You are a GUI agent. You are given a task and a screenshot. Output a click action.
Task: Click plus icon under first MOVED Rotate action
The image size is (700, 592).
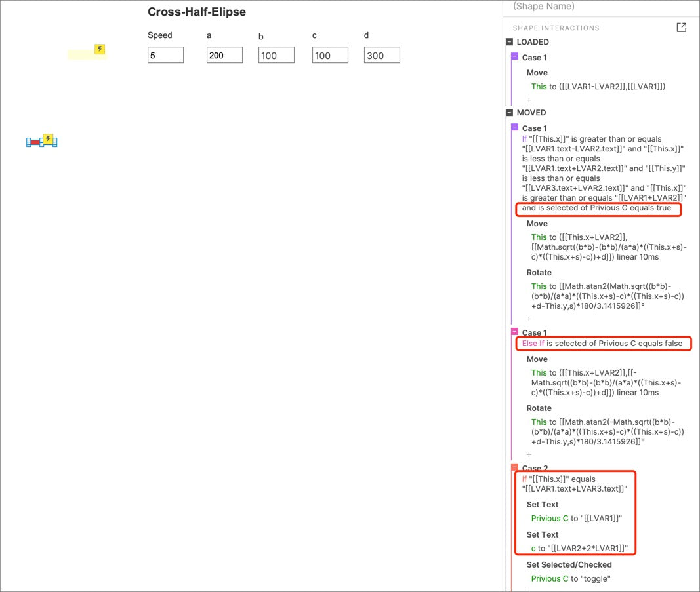pos(529,319)
